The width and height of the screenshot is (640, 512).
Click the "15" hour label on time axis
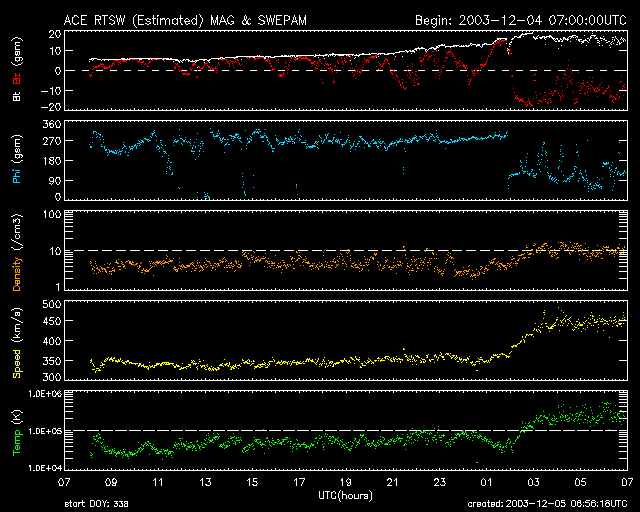tap(252, 483)
